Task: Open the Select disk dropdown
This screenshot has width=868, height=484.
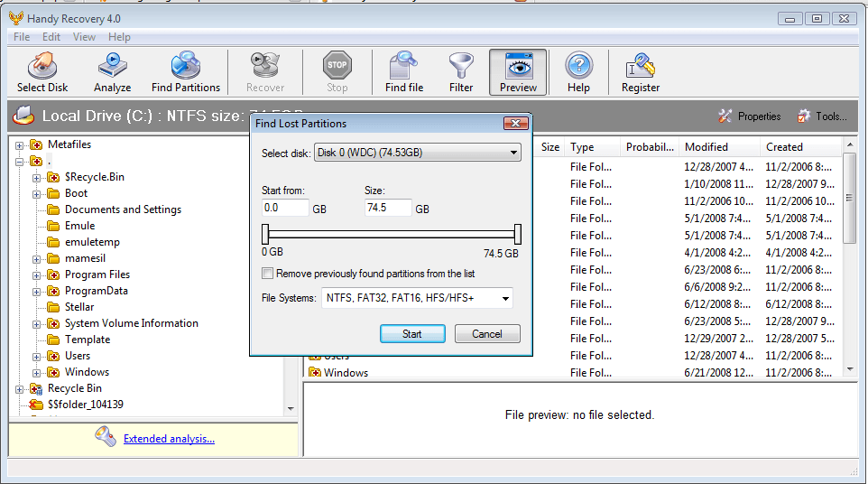Action: [x=418, y=153]
